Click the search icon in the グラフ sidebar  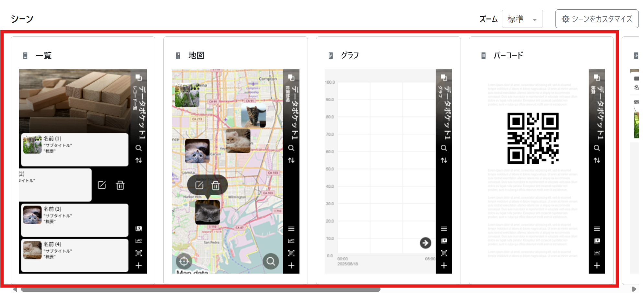point(444,148)
